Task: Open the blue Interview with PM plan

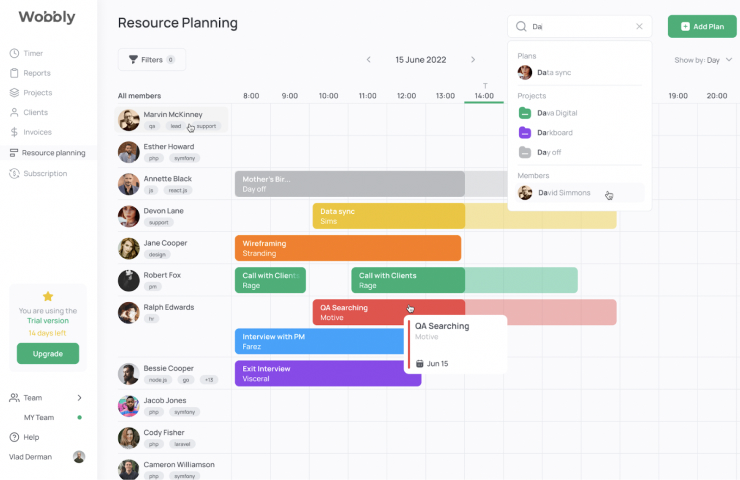Action: point(320,341)
